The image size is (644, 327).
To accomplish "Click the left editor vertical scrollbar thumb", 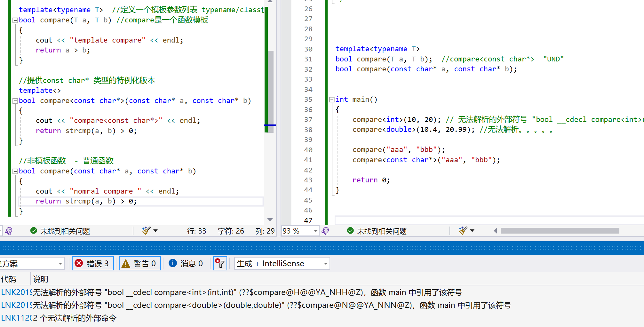I will point(270,91).
